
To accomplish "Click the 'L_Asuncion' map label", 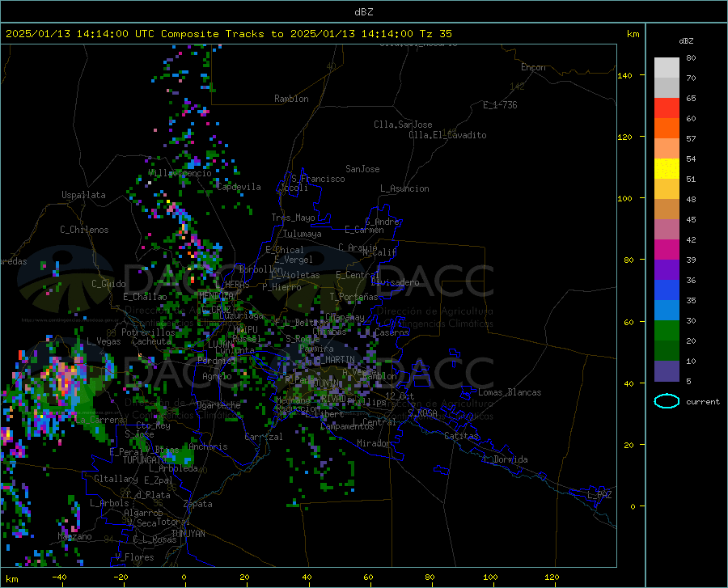I will 404,188.
